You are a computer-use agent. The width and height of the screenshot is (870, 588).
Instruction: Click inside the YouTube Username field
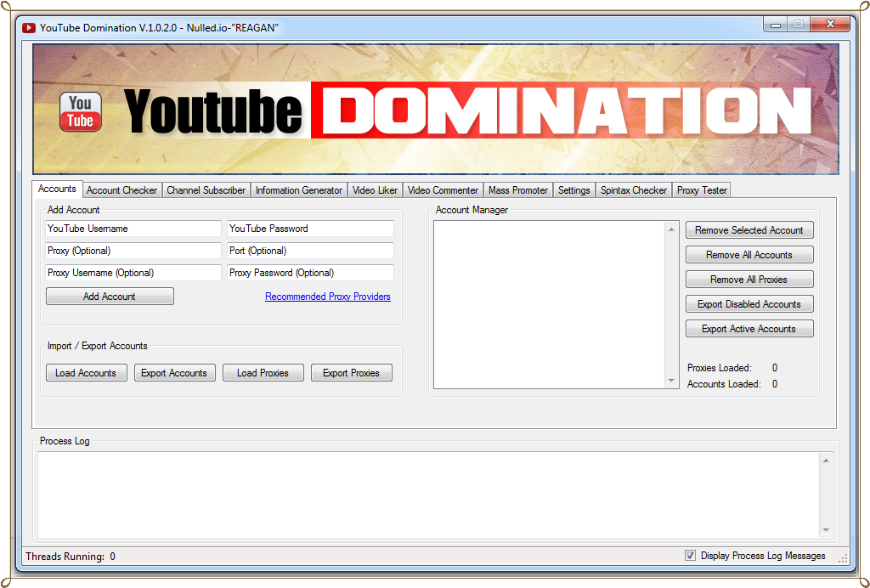click(x=133, y=229)
